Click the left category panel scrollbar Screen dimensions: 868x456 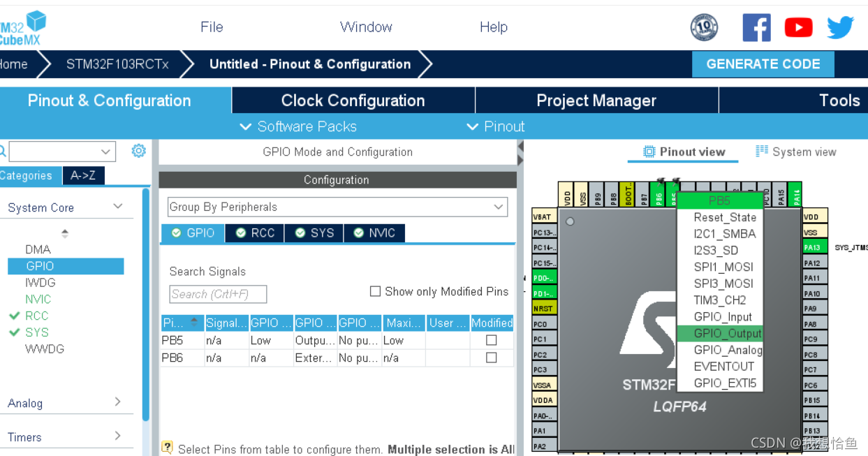click(x=146, y=305)
